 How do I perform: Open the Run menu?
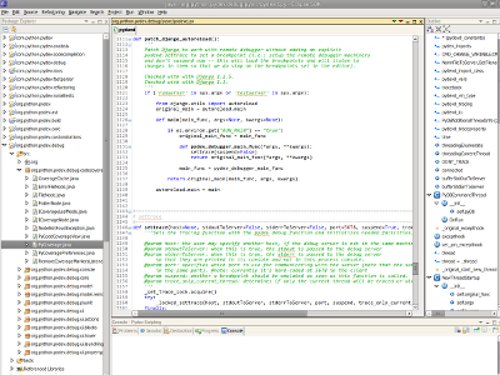[x=130, y=12]
